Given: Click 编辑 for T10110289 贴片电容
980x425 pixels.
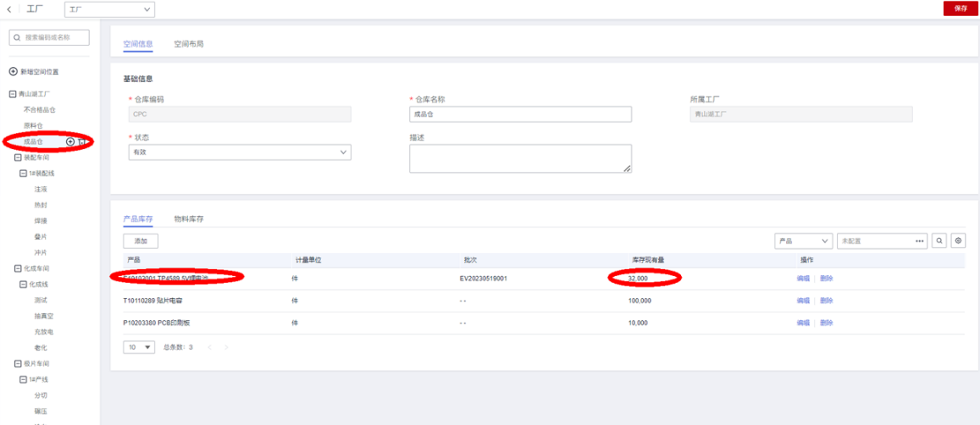Looking at the screenshot, I should coord(803,301).
